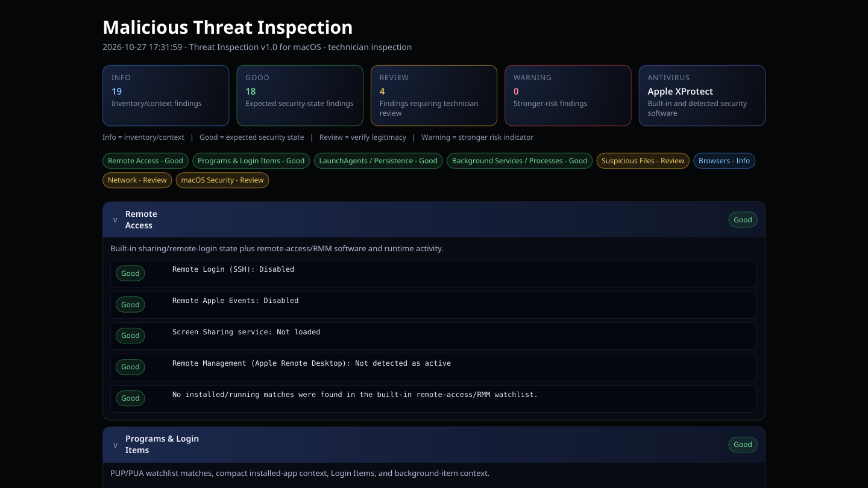Select the REVIEW summary card showing 4
The height and width of the screenshot is (488, 868).
point(434,96)
